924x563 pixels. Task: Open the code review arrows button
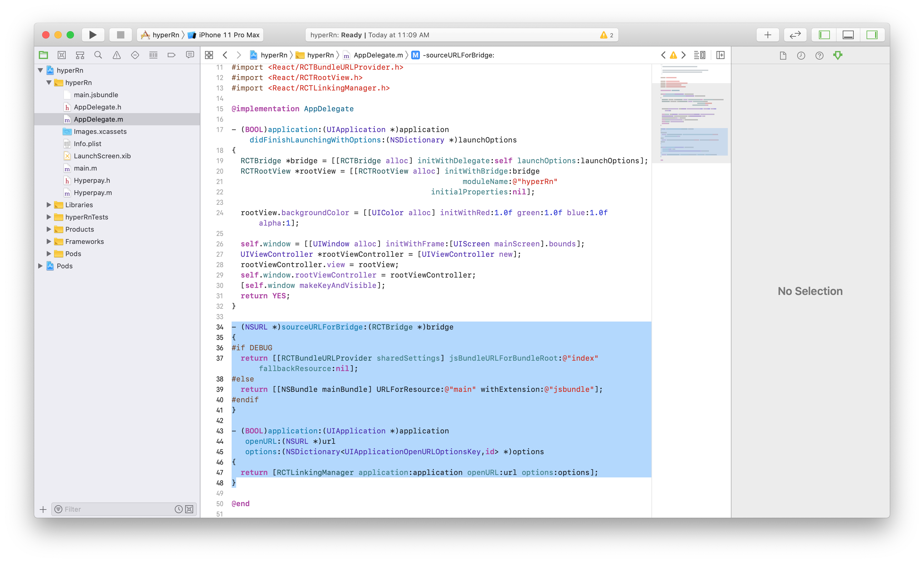795,35
